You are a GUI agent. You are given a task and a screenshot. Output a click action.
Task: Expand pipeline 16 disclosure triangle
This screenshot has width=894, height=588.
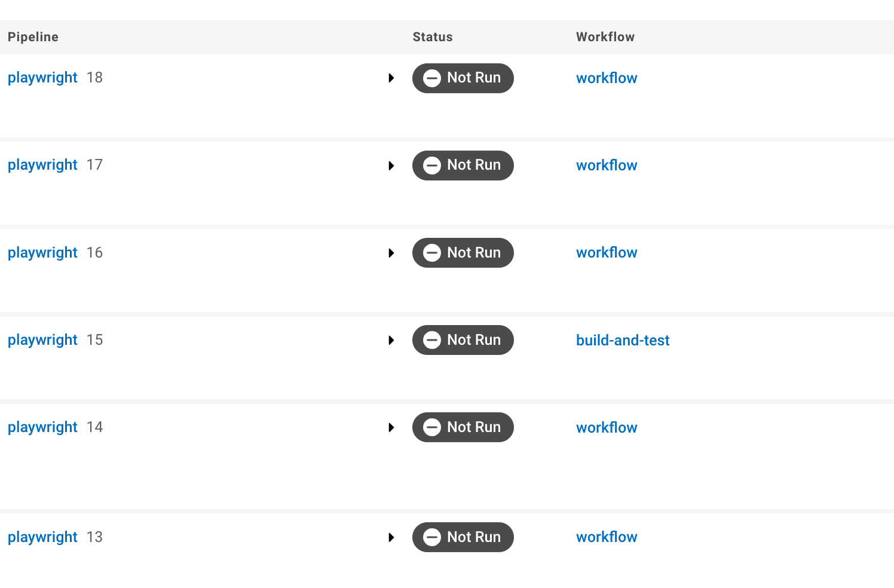click(391, 253)
